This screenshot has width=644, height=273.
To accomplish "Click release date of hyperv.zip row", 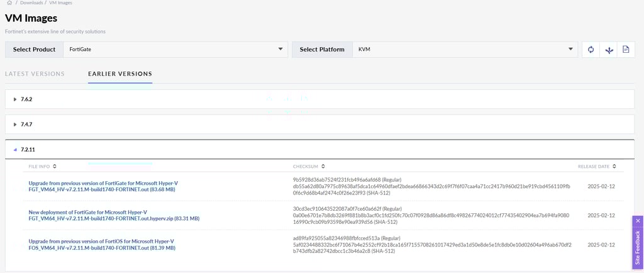I will click(x=601, y=215).
